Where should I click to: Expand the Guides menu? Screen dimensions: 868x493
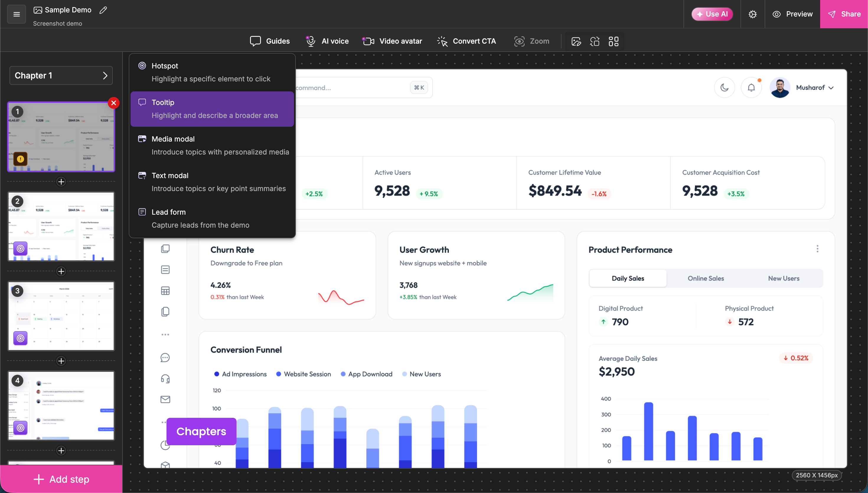(270, 41)
